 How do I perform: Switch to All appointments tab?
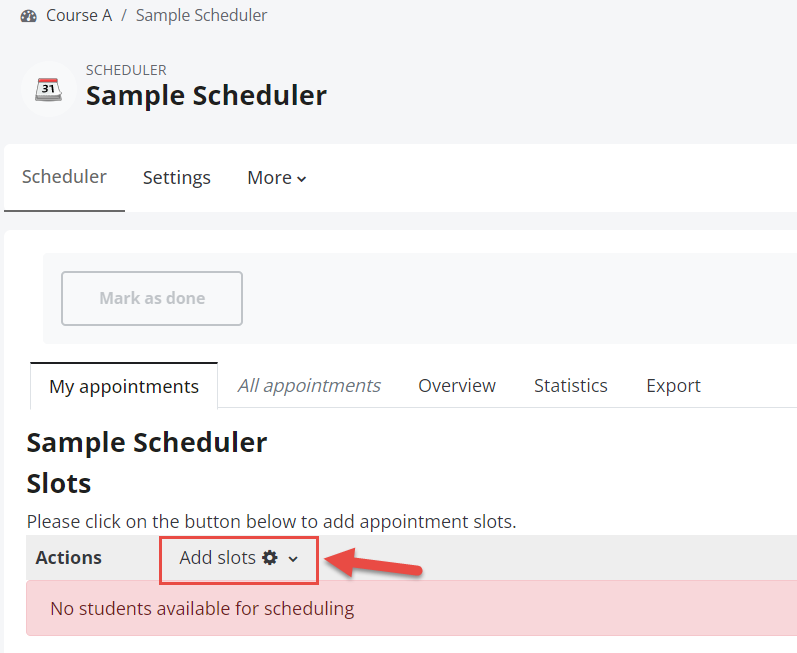click(309, 386)
